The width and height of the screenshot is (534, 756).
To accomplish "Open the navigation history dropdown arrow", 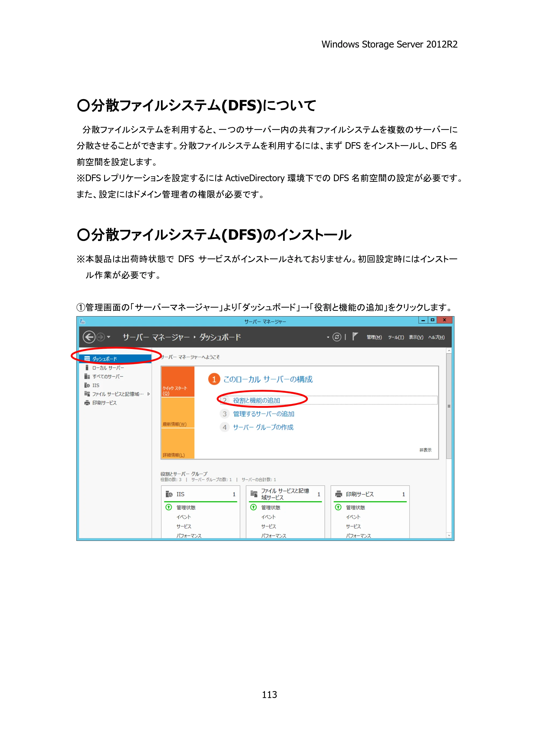I will (109, 337).
